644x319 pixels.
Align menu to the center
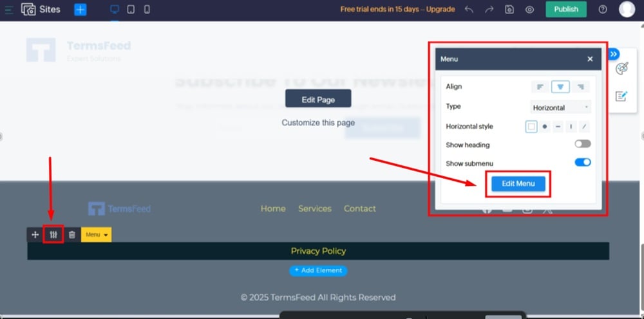560,87
